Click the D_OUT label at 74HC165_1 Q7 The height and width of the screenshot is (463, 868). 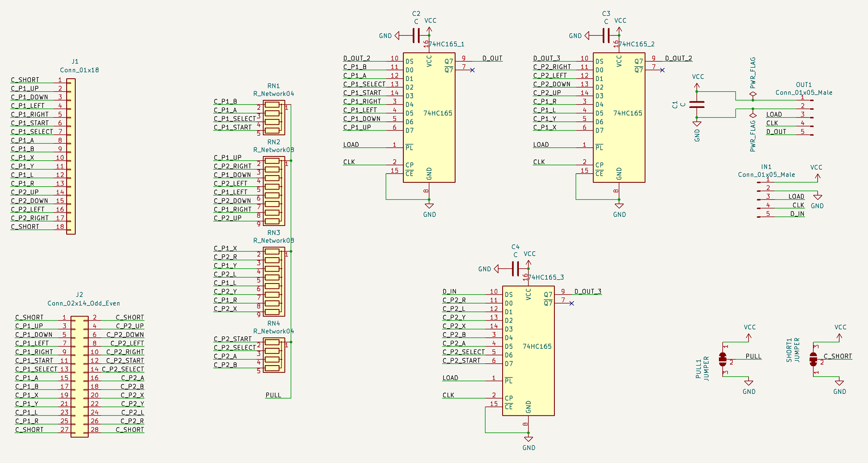click(493, 59)
